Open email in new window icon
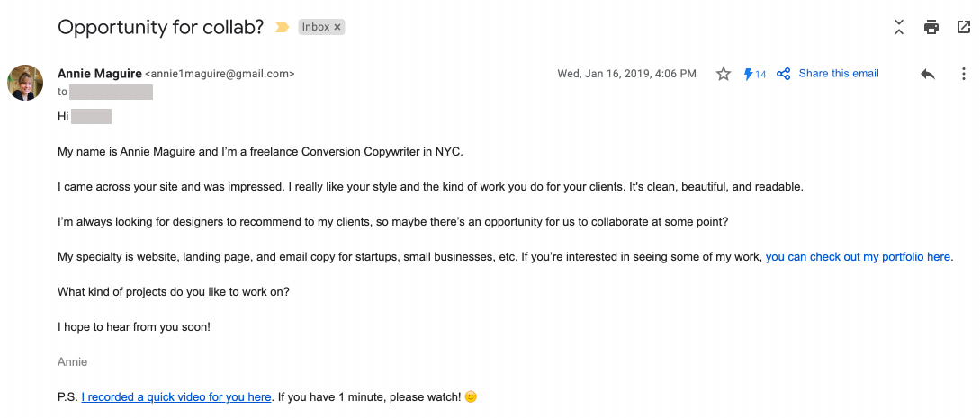This screenshot has height=418, width=980. pyautogui.click(x=963, y=27)
